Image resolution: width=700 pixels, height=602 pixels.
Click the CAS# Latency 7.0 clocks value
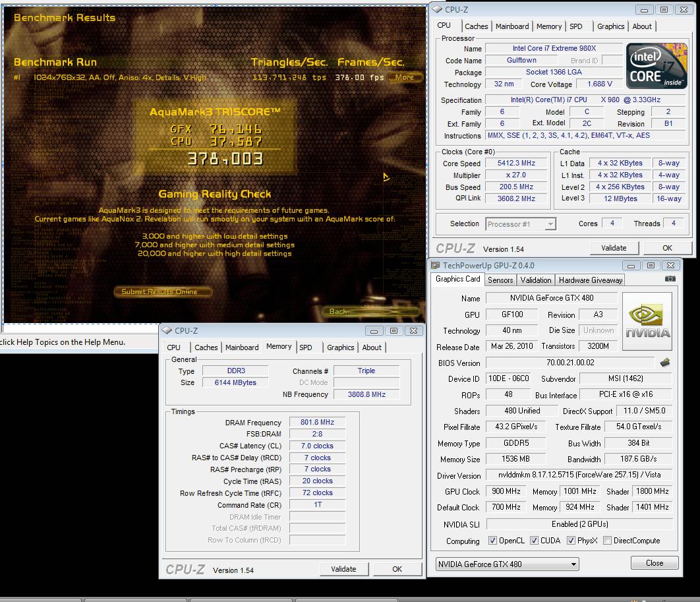pyautogui.click(x=317, y=446)
